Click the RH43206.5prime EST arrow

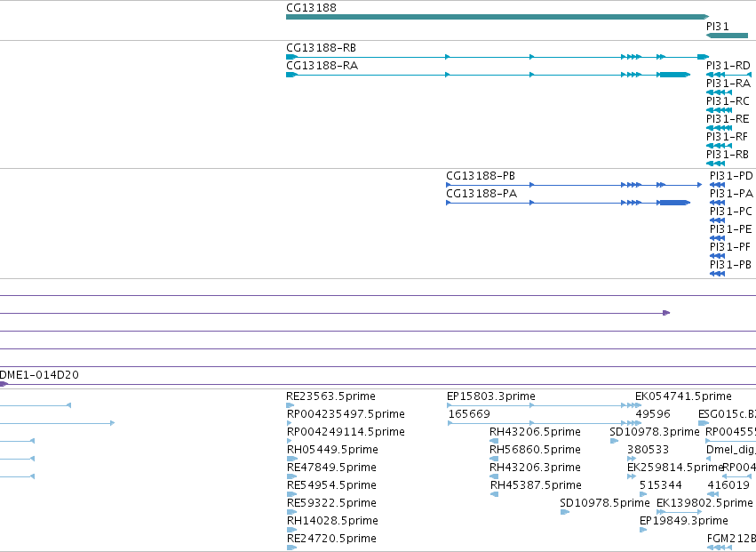[x=494, y=441]
